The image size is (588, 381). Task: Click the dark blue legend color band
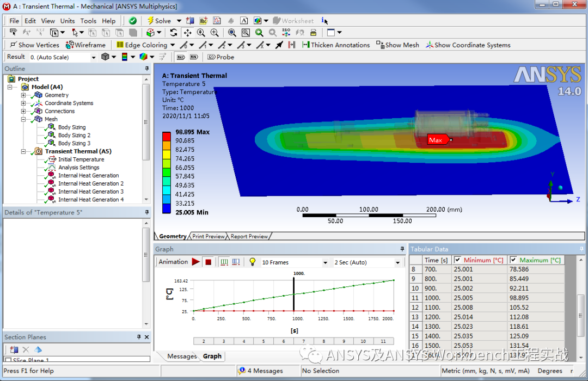coord(167,208)
